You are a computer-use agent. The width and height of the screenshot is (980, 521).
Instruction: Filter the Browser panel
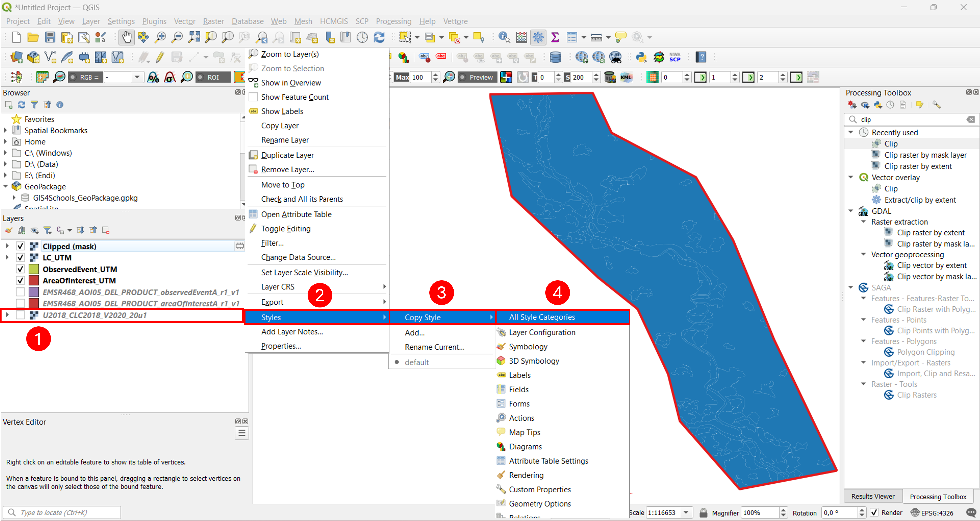[34, 105]
